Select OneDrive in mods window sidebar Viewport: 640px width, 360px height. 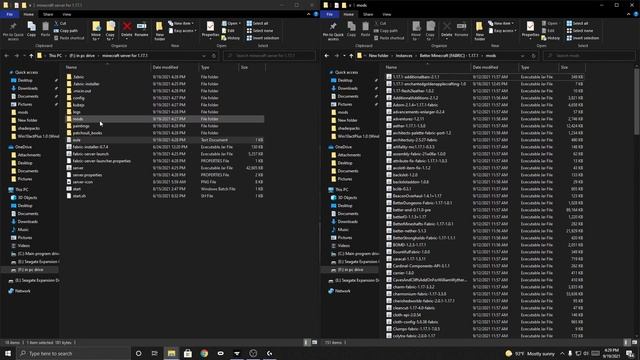pyautogui.click(x=343, y=147)
